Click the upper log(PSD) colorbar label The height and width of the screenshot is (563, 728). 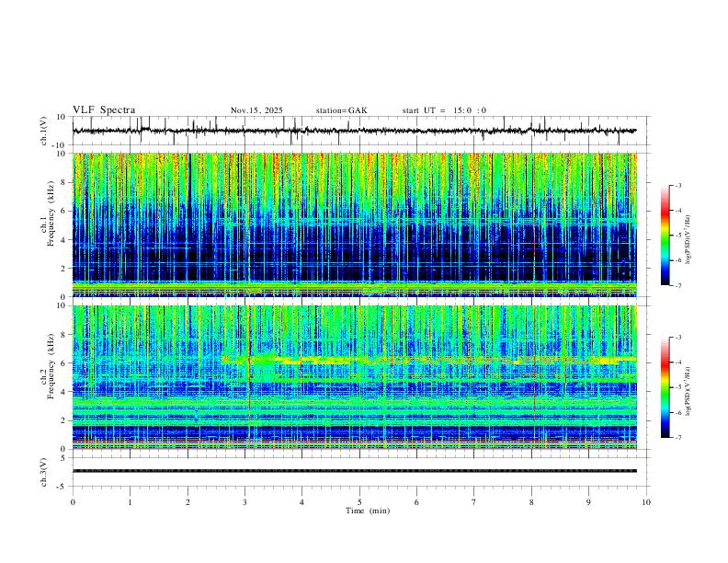coord(688,239)
